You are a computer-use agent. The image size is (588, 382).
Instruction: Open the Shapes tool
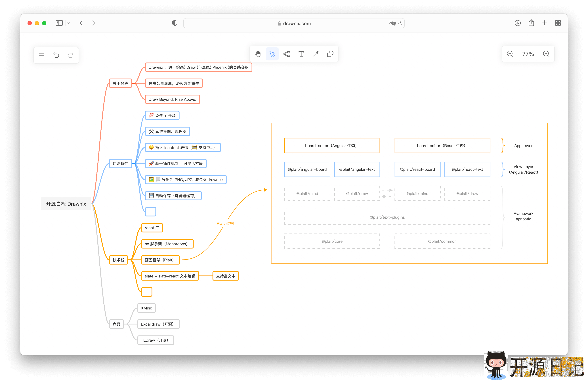(x=330, y=54)
